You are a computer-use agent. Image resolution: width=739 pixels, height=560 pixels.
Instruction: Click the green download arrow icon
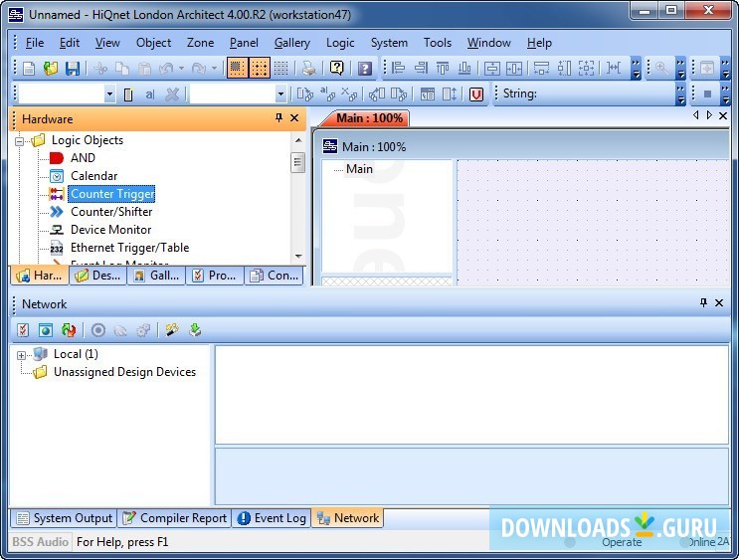195,330
